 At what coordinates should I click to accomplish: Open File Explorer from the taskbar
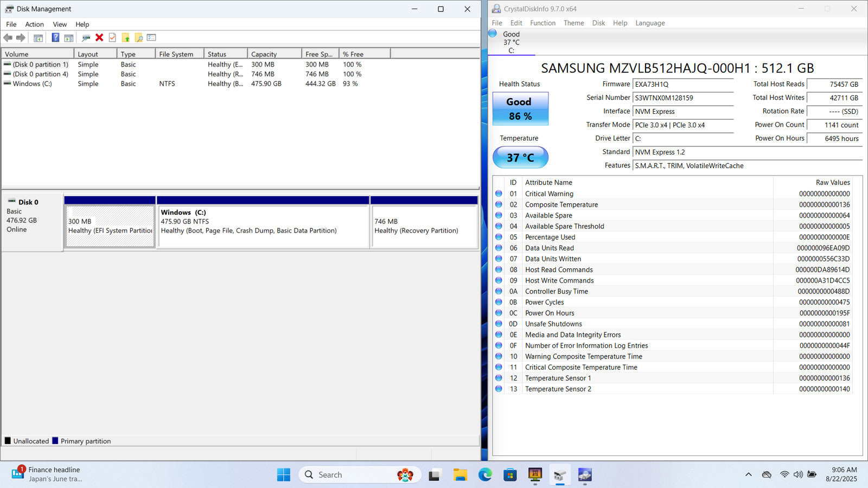460,475
